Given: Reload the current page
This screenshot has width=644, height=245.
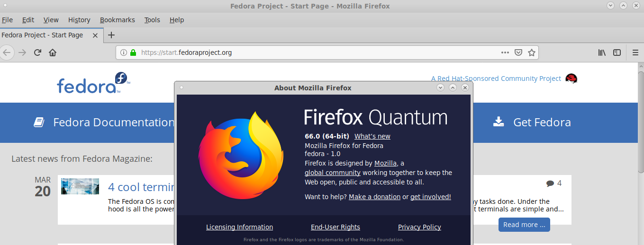Looking at the screenshot, I should click(37, 52).
